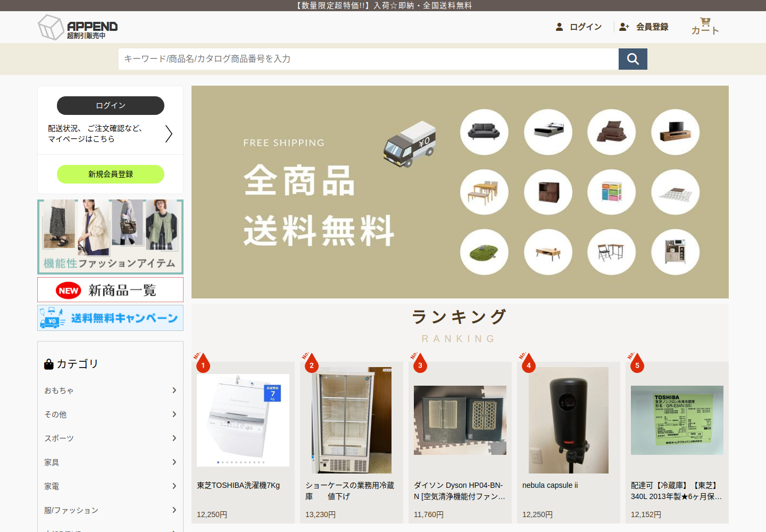Expand the スポーツ category chevron

174,438
